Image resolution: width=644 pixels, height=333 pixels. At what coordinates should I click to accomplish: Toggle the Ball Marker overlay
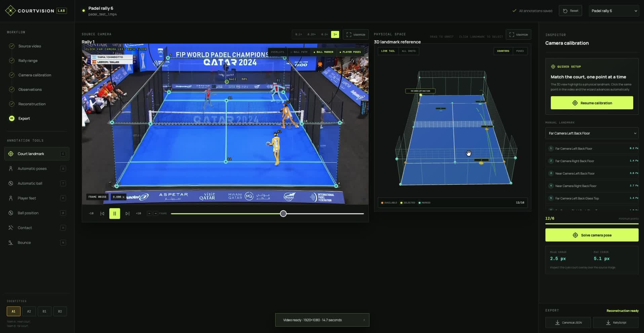click(x=323, y=52)
